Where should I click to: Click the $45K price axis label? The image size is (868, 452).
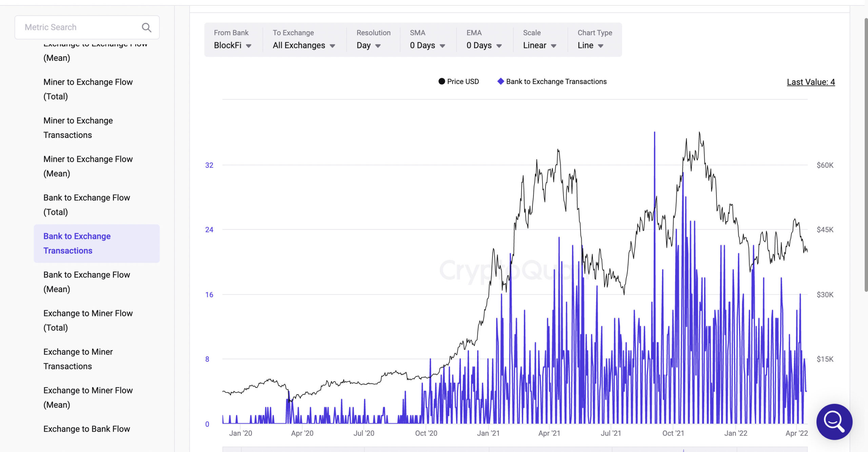pos(825,230)
